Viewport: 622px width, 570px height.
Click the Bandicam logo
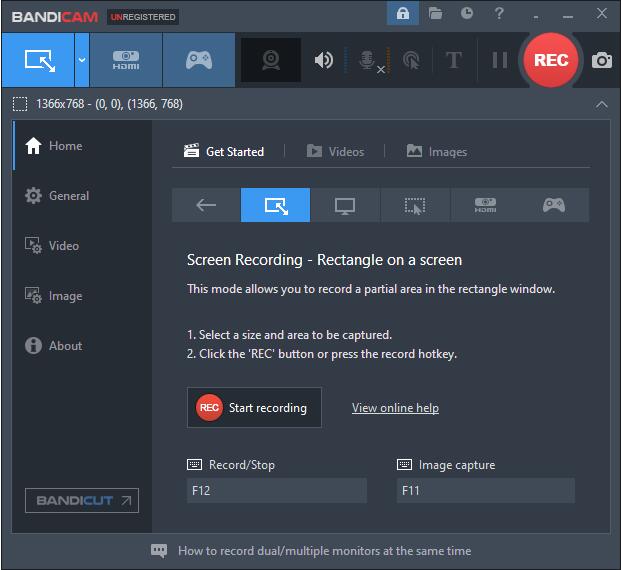pyautogui.click(x=55, y=17)
